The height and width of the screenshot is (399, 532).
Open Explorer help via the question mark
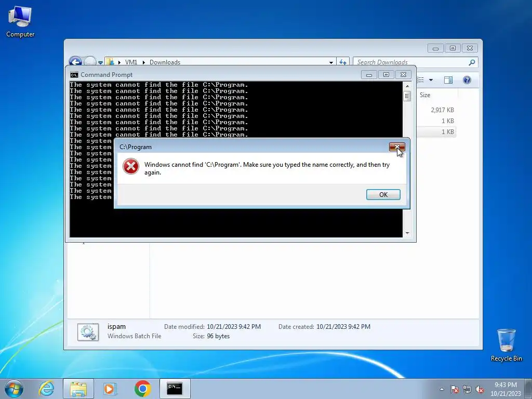tap(467, 80)
